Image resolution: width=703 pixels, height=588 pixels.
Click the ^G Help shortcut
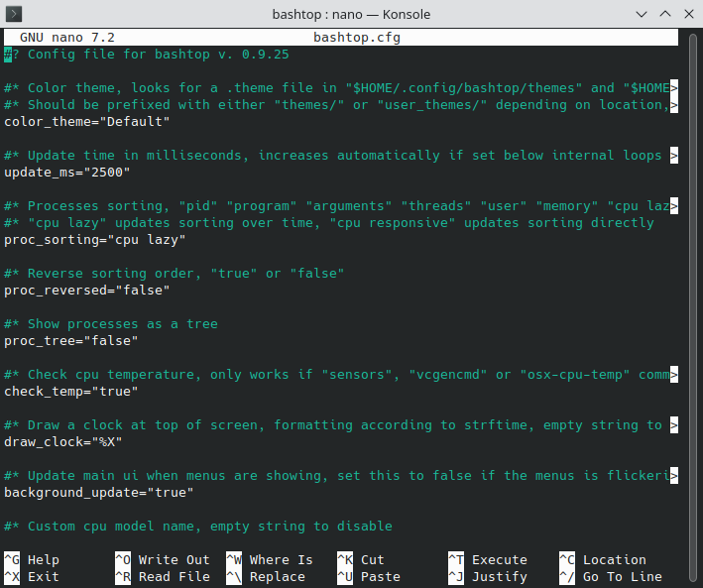pyautogui.click(x=32, y=560)
